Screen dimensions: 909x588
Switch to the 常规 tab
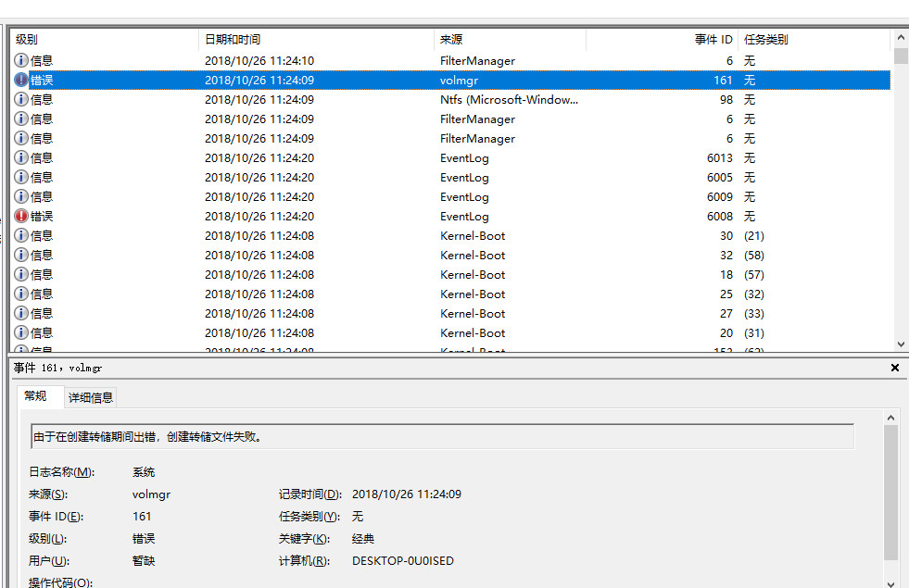[36, 396]
